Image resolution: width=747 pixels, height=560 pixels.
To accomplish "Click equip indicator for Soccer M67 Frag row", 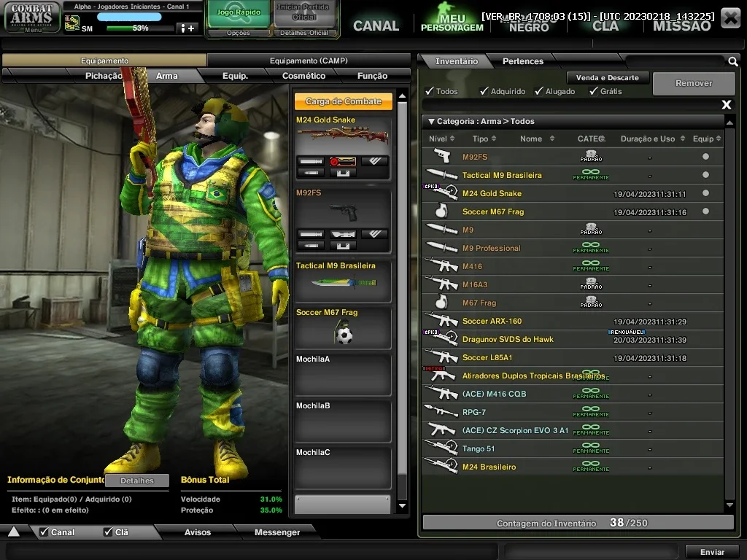I will pyautogui.click(x=705, y=211).
